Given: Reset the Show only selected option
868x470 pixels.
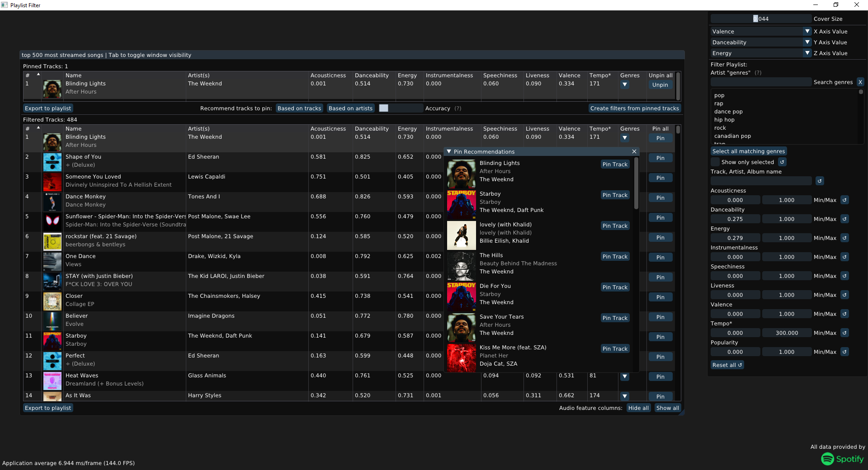Looking at the screenshot, I should pyautogui.click(x=783, y=162).
